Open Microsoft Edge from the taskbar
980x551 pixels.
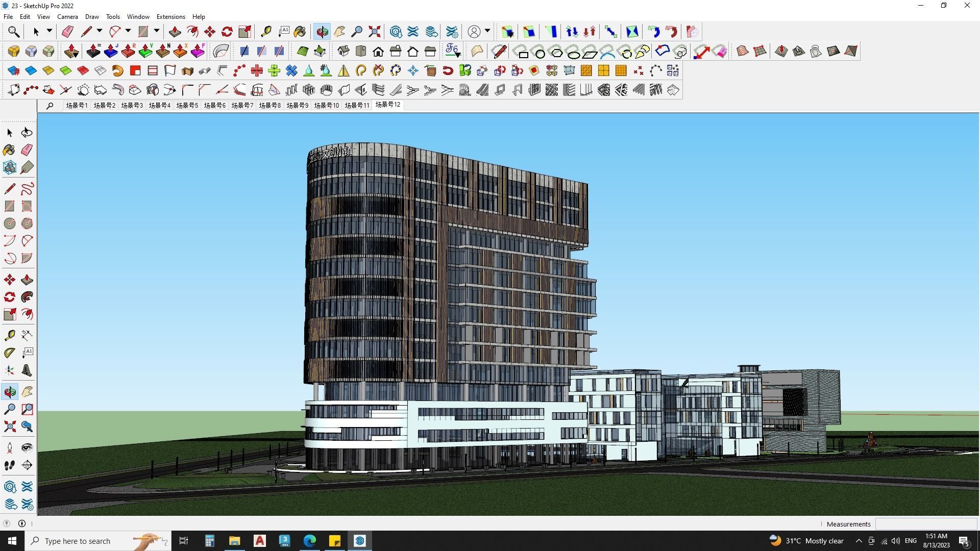pos(310,541)
